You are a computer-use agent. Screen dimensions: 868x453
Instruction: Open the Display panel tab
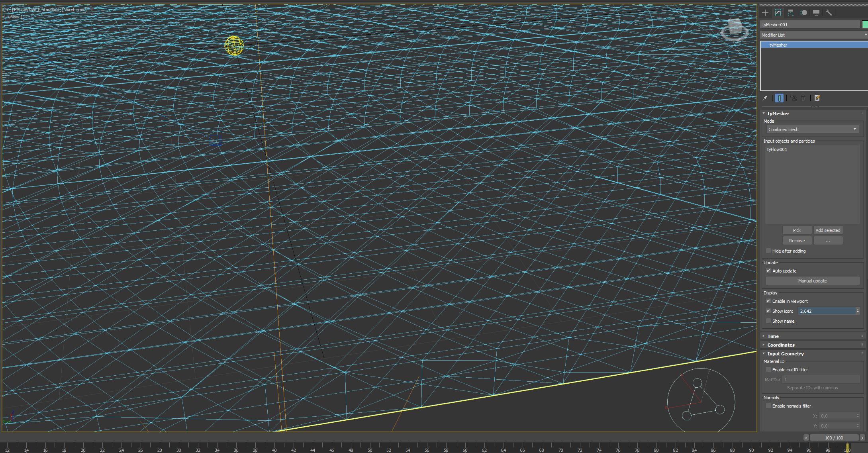click(816, 13)
